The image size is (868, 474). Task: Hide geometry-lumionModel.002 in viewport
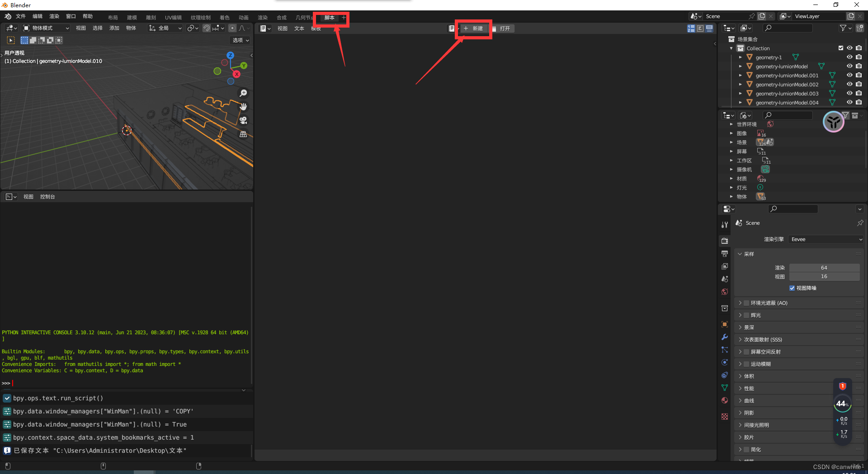(849, 84)
